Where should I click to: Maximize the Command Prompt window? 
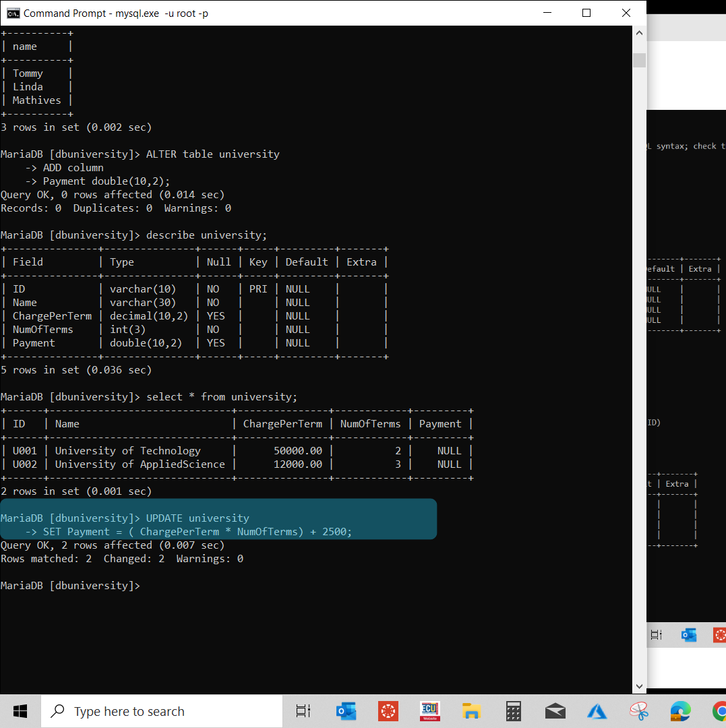click(586, 13)
